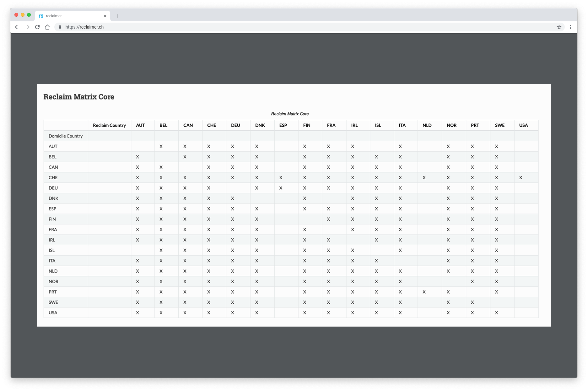588x391 pixels.
Task: Select the reclaimer browser tab
Action: [69, 16]
